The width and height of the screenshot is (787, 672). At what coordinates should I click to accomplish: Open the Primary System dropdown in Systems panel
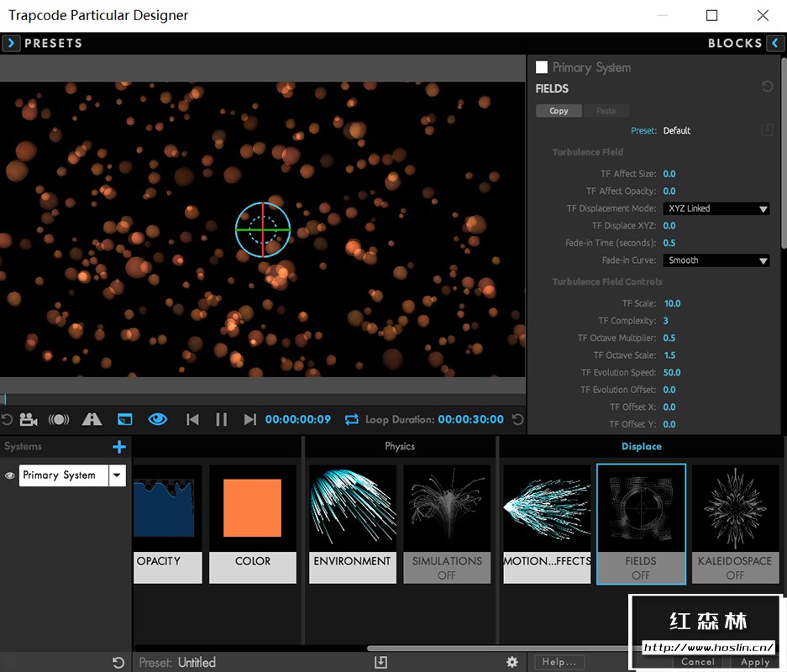tap(117, 475)
